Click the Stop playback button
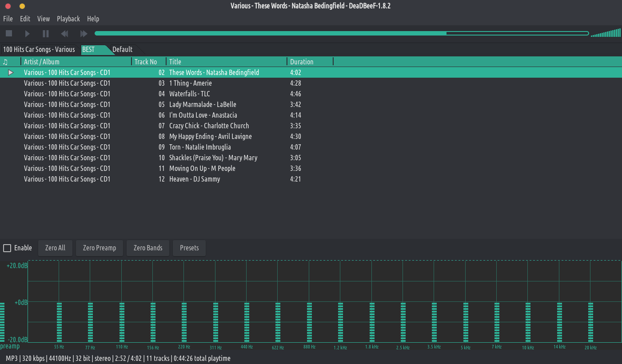Screen dimensions: 622x364 (x=9, y=33)
